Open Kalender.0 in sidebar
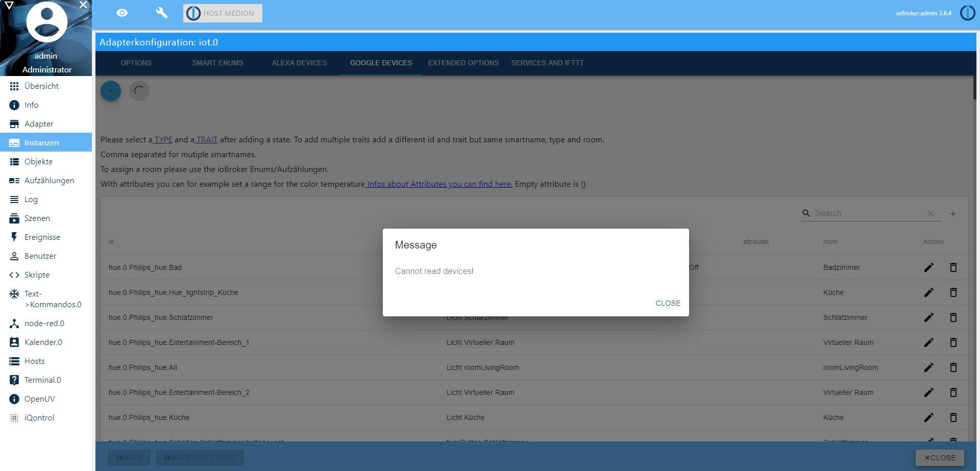The width and height of the screenshot is (980, 471). [46, 342]
